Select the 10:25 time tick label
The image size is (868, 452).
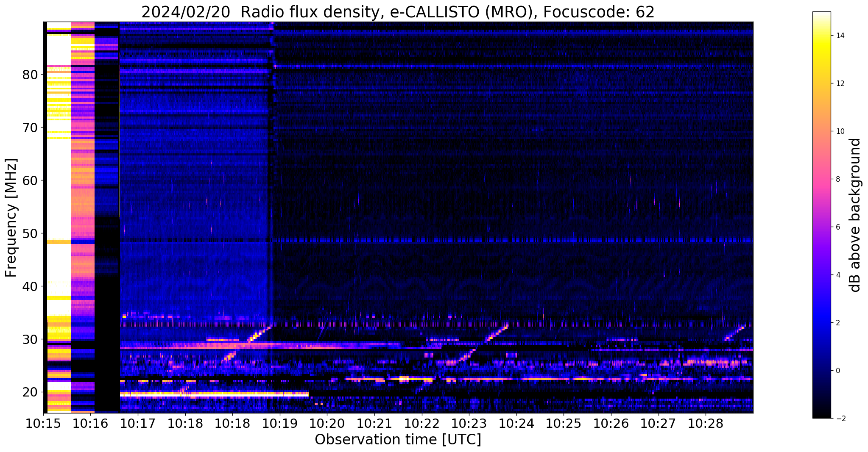(x=564, y=424)
